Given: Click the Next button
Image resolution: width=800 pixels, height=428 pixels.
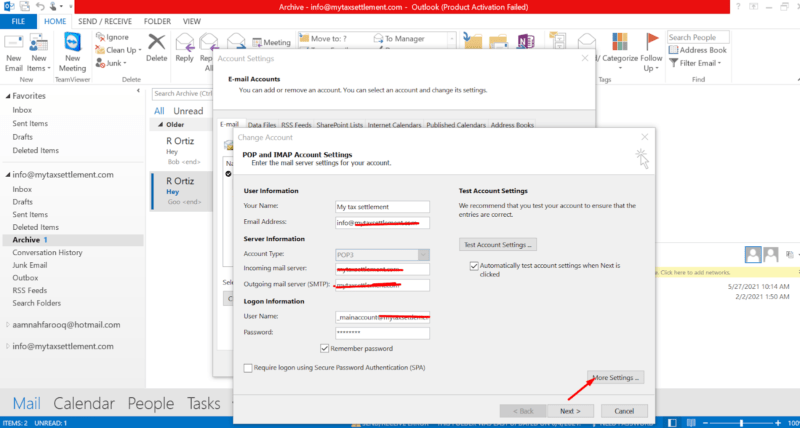Looking at the screenshot, I should (x=570, y=411).
